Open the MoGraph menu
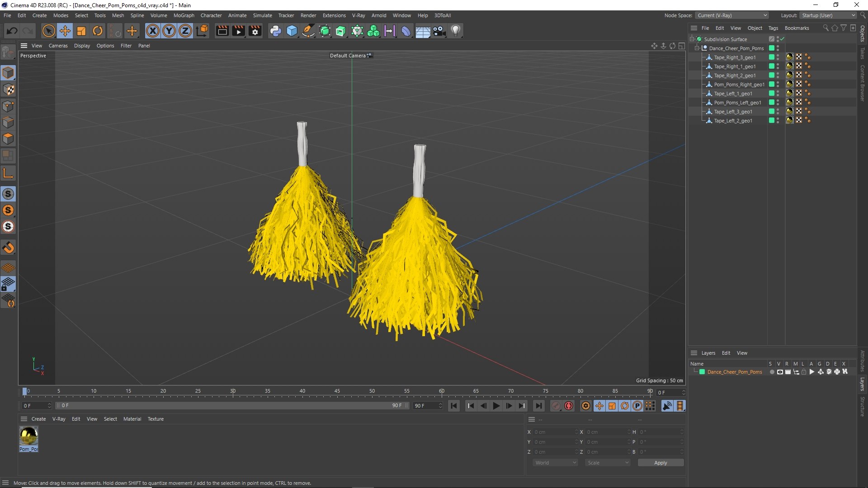The image size is (868, 488). pos(184,15)
